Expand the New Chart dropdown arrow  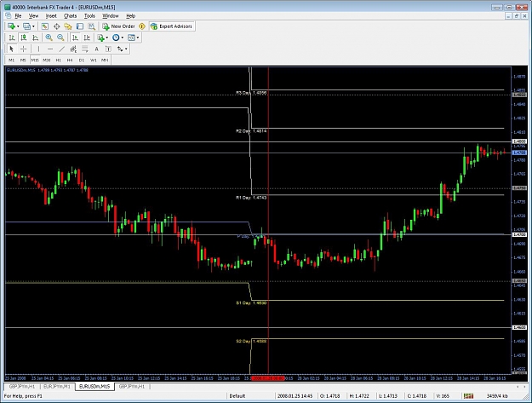(x=18, y=26)
